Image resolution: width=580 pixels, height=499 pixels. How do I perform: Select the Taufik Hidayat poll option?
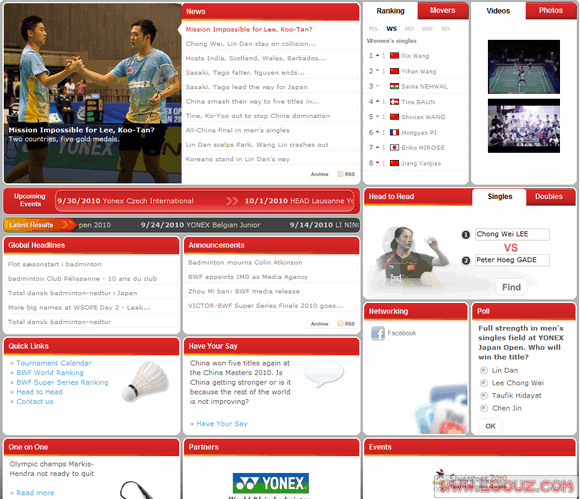483,395
